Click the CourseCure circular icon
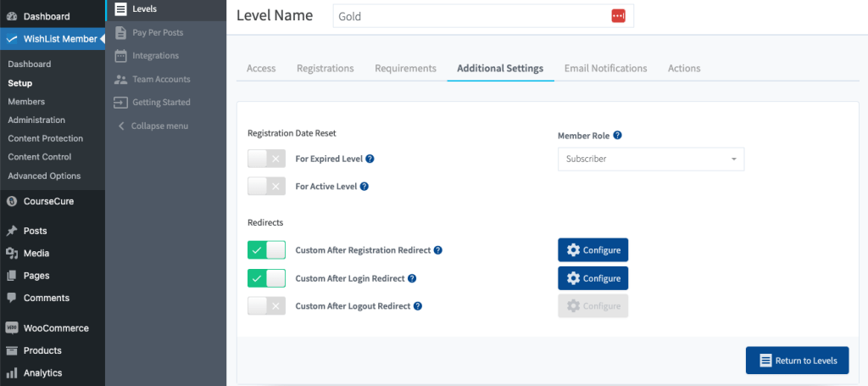 tap(12, 202)
